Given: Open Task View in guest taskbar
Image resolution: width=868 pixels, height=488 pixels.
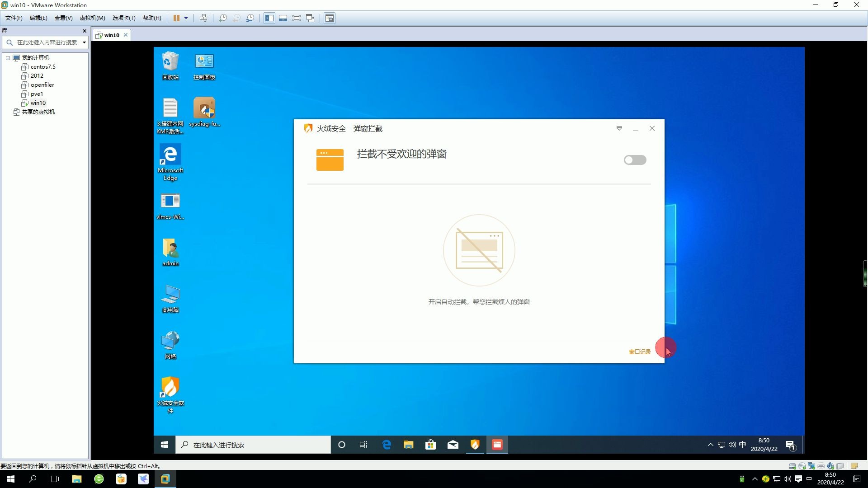Looking at the screenshot, I should [363, 445].
